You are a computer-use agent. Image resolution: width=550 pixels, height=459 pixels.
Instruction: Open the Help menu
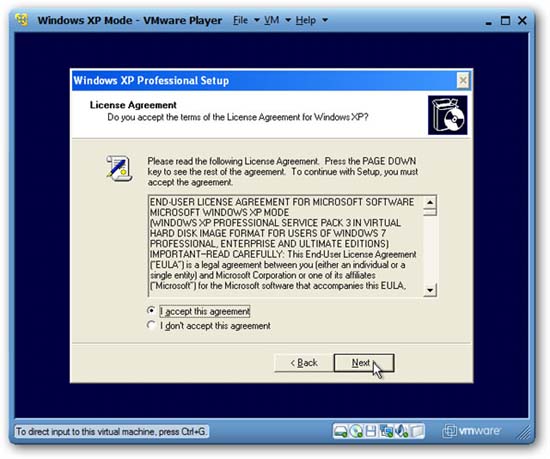click(x=306, y=20)
